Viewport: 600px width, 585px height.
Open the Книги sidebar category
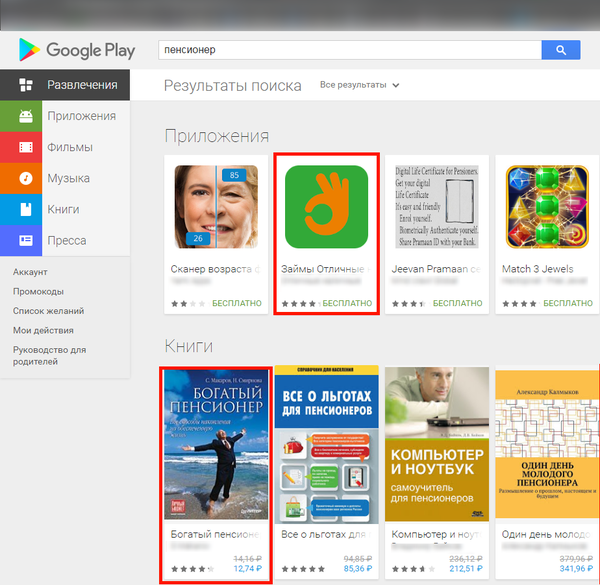tap(66, 209)
